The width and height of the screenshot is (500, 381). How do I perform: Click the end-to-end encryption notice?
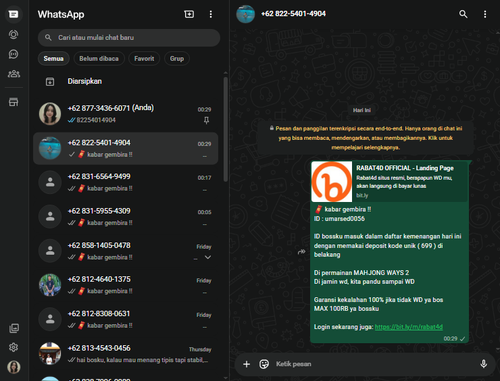(x=366, y=138)
